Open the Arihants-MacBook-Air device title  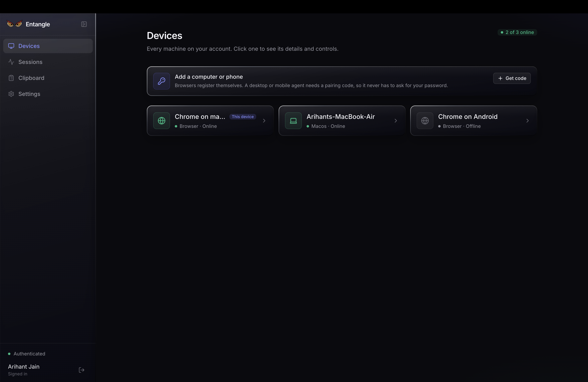click(341, 117)
